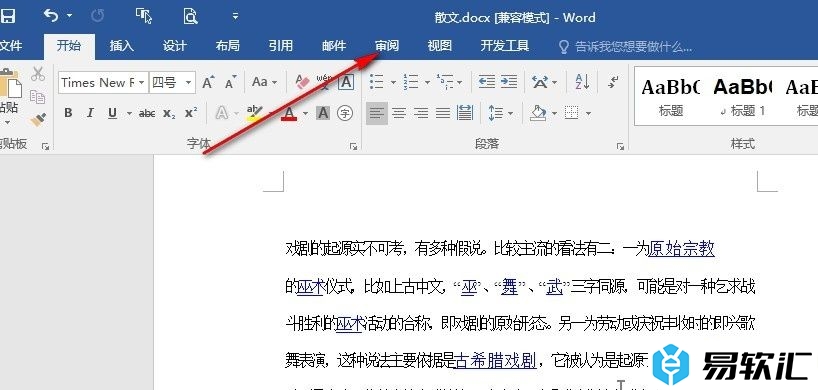Click the Sort A-Z icon

pyautogui.click(x=582, y=82)
